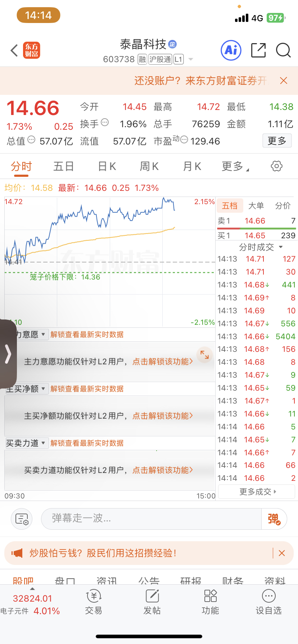This screenshot has width=298, height=644.
Task: Tap the trade row with volume 5404
Action: click(256, 336)
